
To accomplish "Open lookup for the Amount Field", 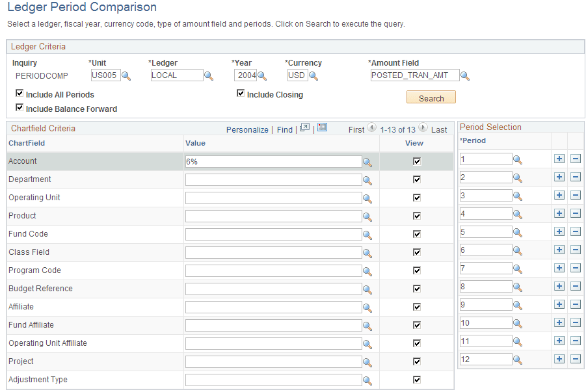I will [464, 76].
